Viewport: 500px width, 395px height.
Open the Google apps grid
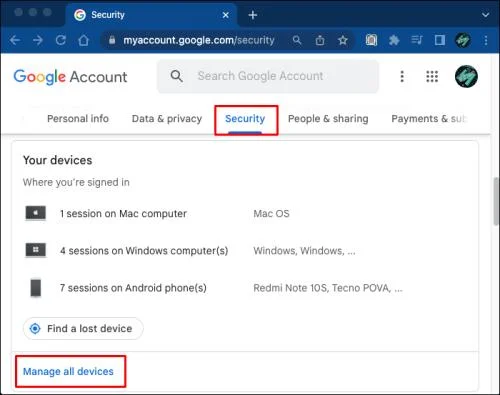pyautogui.click(x=432, y=76)
